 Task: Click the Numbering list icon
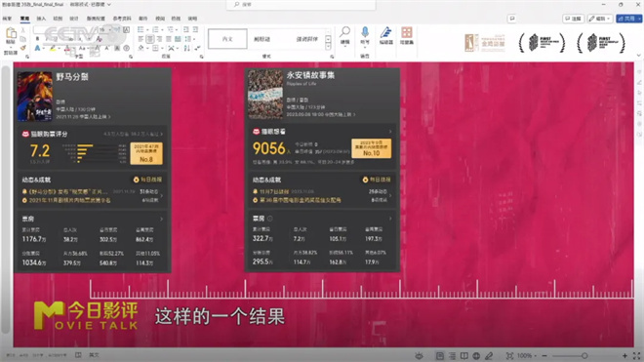(x=156, y=29)
